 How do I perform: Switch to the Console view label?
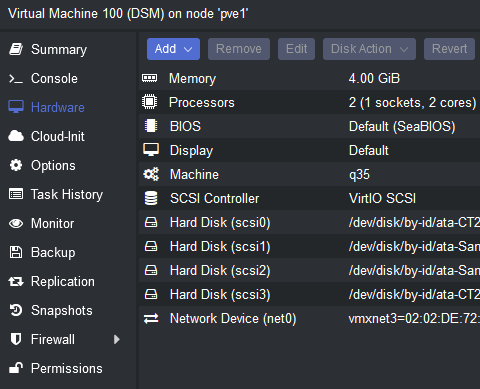pos(54,79)
